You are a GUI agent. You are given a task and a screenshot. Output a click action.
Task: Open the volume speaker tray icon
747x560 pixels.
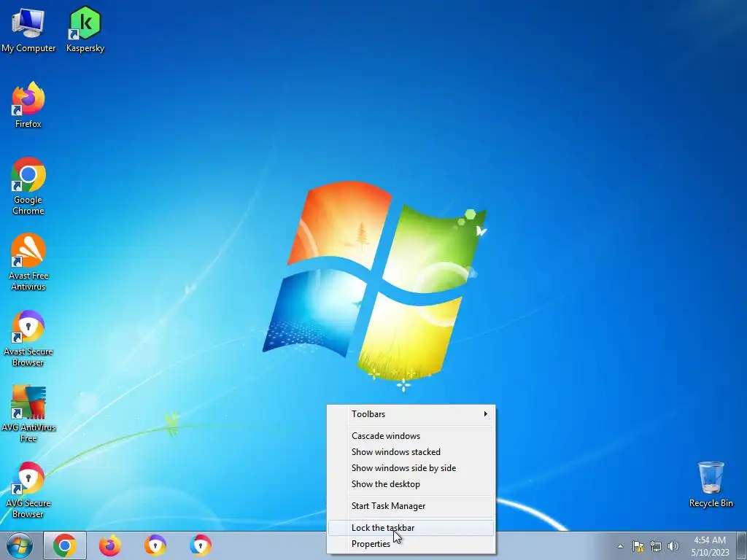point(673,546)
